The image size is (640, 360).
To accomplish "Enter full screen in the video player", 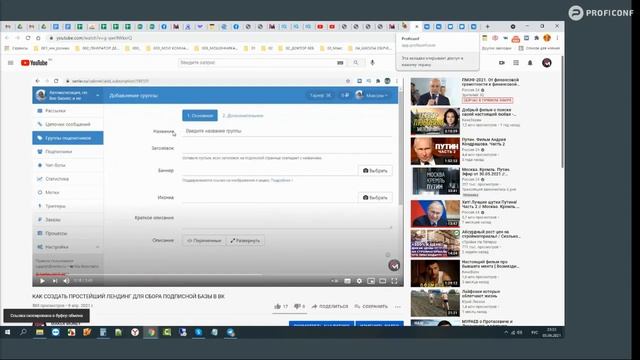I will 394,281.
